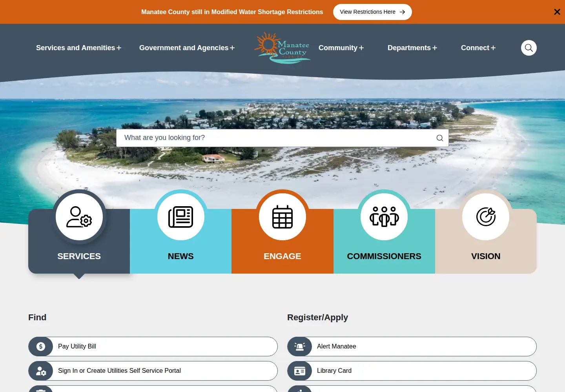Select the VISION tab label

486,256
